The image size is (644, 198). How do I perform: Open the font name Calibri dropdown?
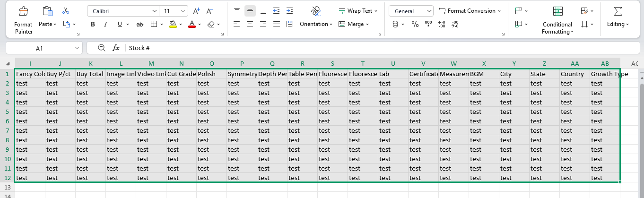155,11
